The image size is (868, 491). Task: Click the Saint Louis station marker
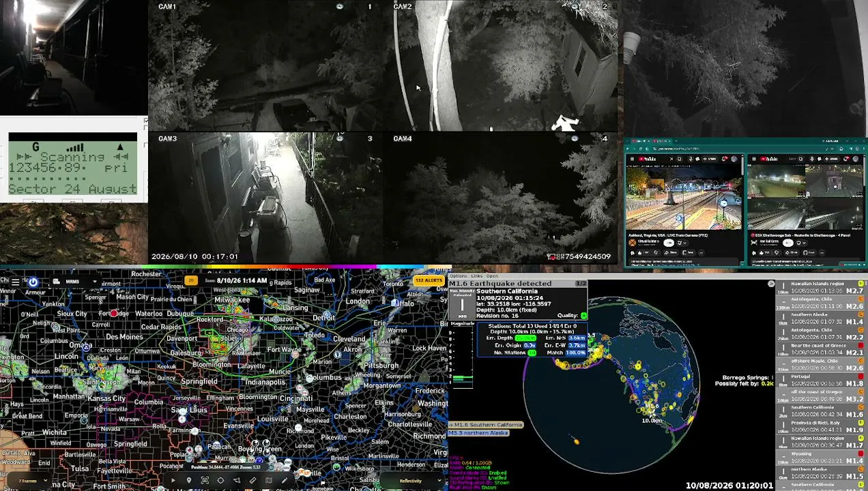tap(182, 411)
